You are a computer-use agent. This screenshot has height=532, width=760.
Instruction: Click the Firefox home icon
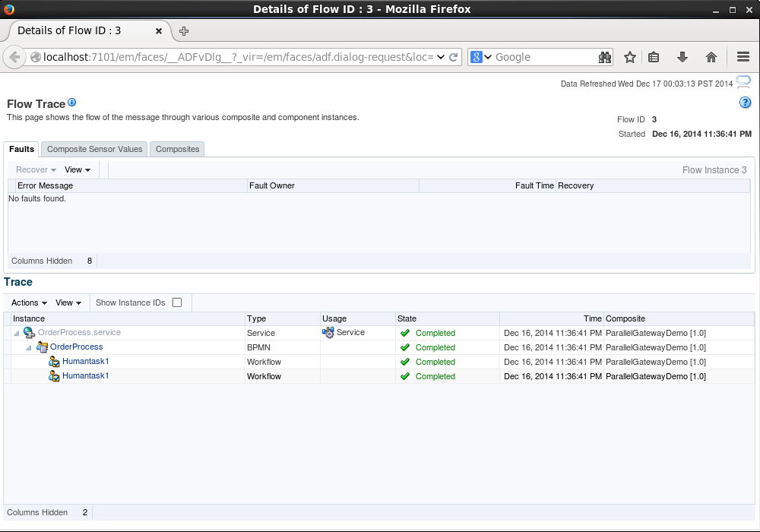tap(711, 57)
